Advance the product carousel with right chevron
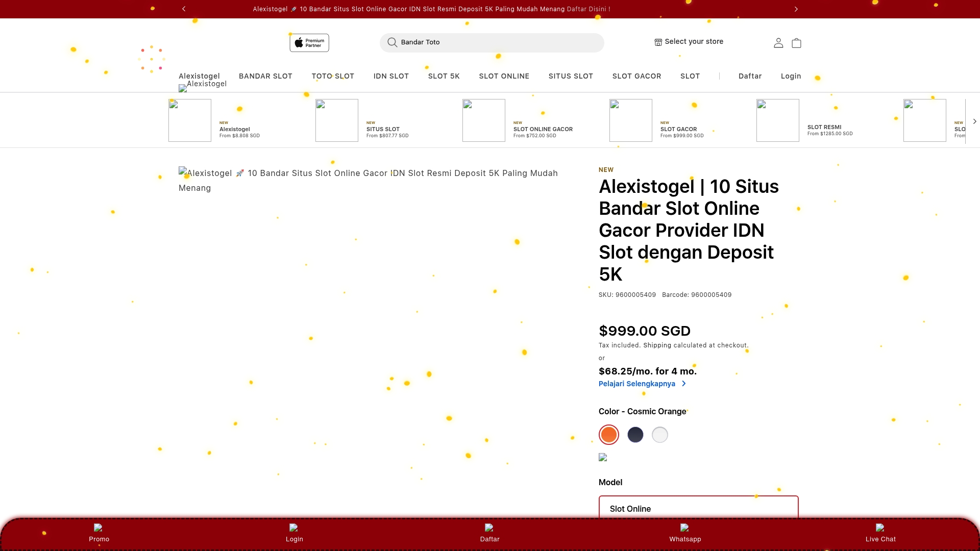Viewport: 980px width, 551px height. pyautogui.click(x=974, y=121)
